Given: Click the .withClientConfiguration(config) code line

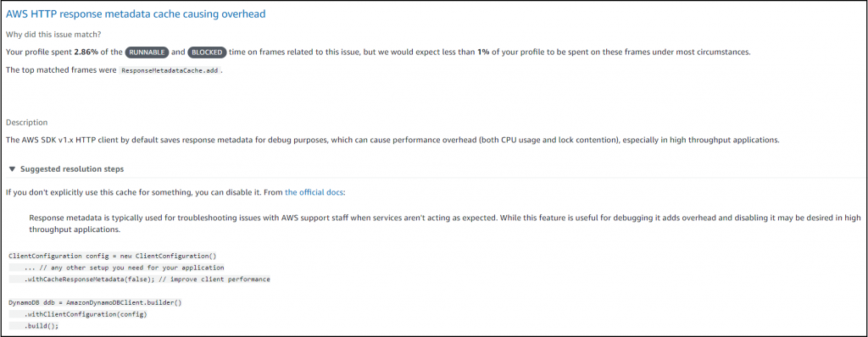Looking at the screenshot, I should [x=86, y=314].
